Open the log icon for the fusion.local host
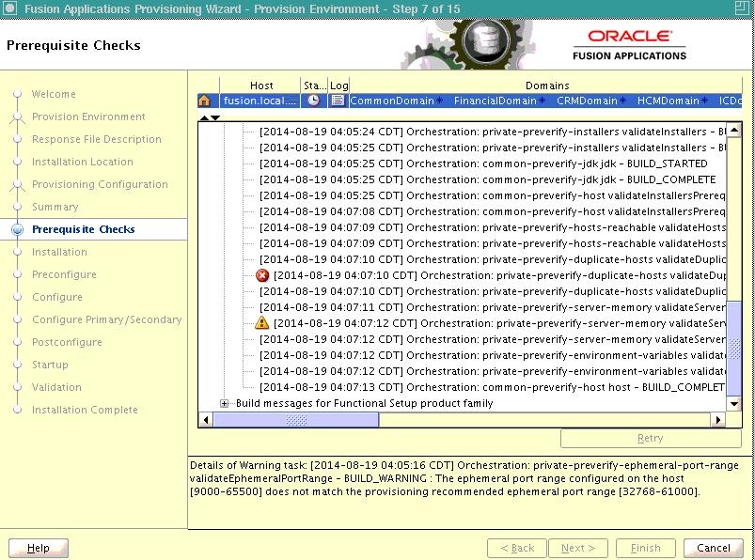Viewport: 755px width, 560px height. (x=338, y=101)
